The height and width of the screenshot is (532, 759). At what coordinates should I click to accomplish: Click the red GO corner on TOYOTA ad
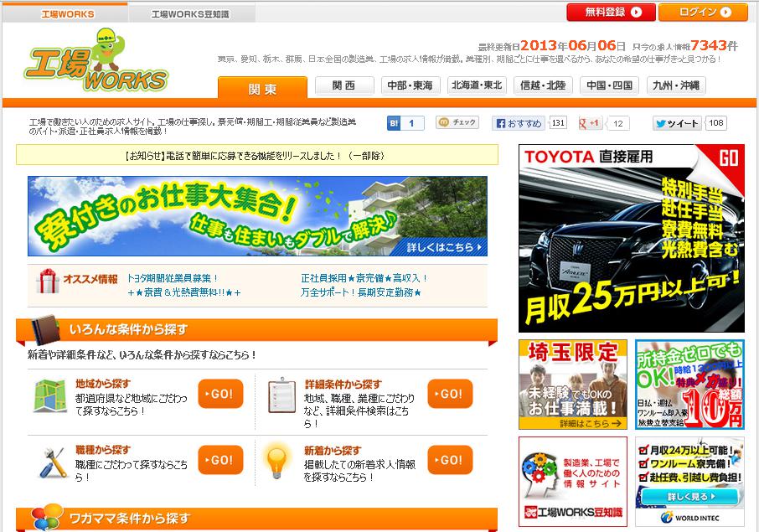728,159
